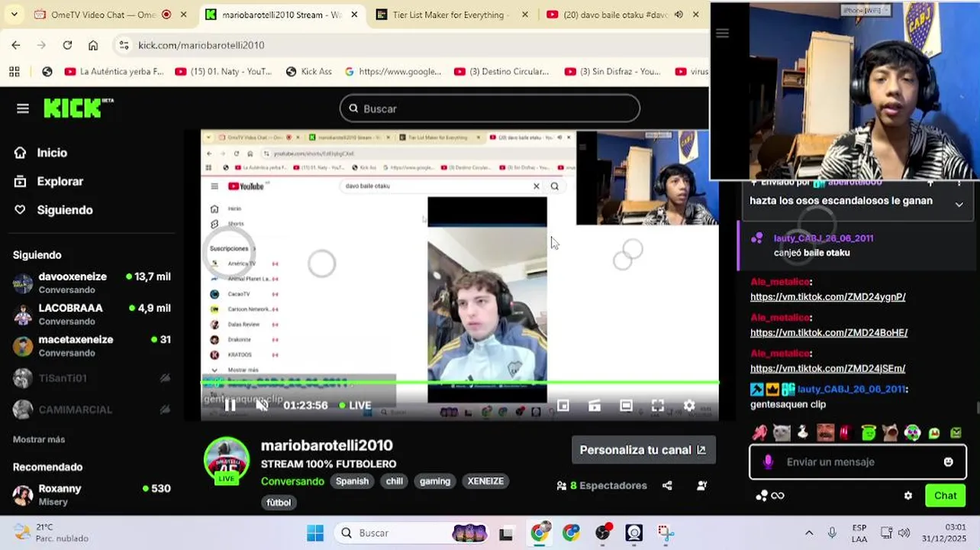The height and width of the screenshot is (550, 980).
Task: Open Kick Ass bookmark
Action: click(308, 72)
